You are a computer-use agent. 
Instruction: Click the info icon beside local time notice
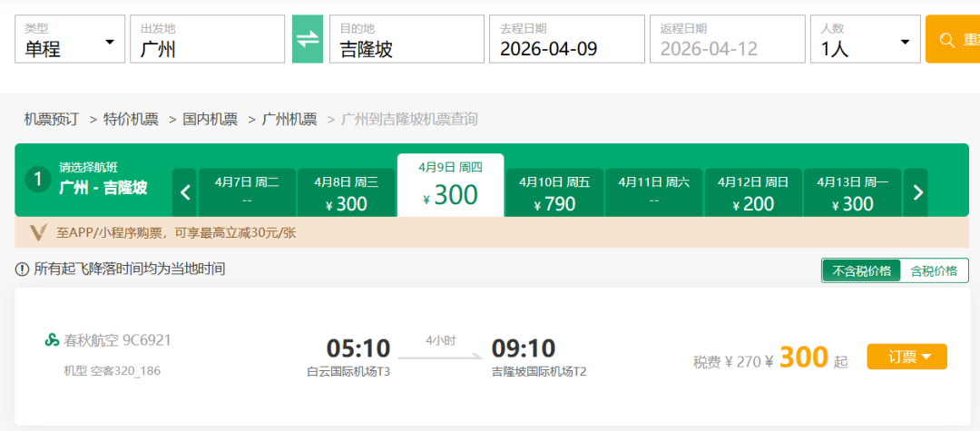click(x=22, y=269)
